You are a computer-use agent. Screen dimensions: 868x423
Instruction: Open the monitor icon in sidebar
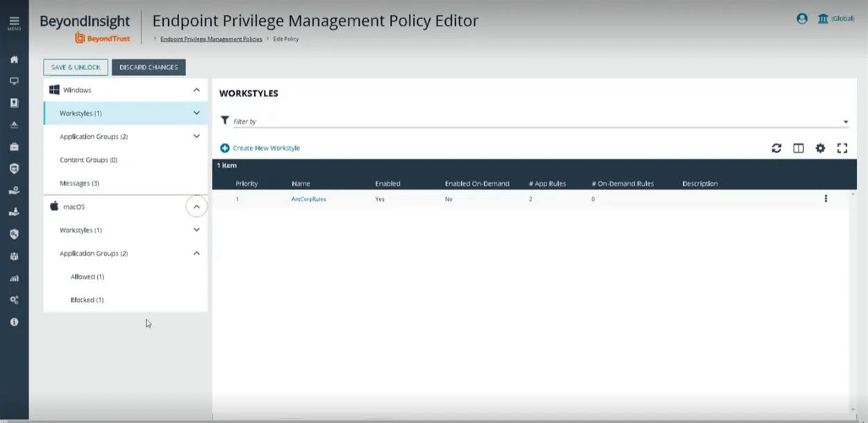(x=14, y=81)
